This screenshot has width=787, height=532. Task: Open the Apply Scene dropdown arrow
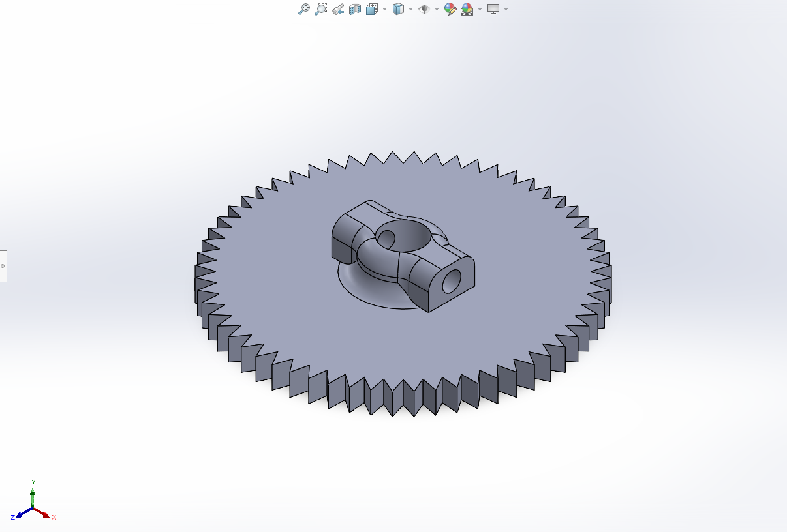click(x=480, y=9)
